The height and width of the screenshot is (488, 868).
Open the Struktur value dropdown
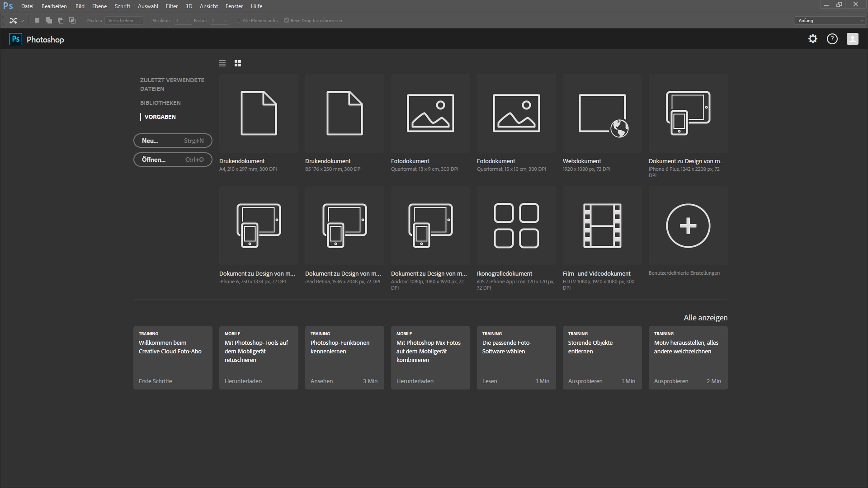tap(183, 21)
